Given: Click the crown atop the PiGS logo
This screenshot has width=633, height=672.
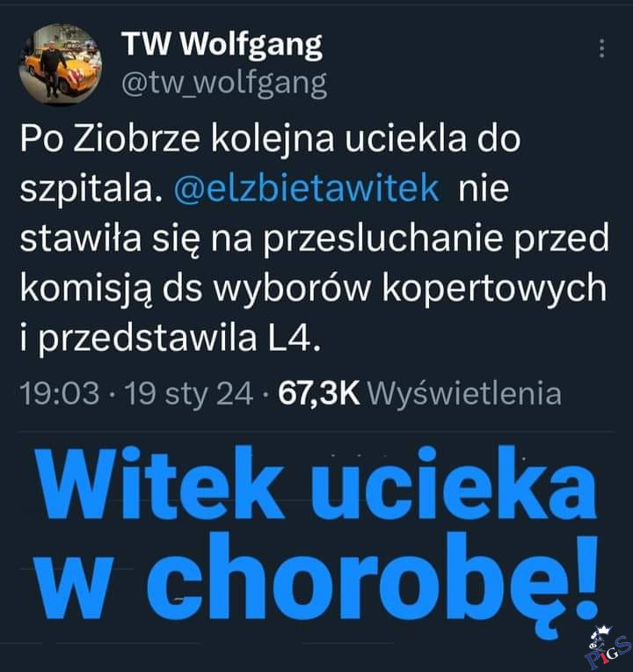Looking at the screenshot, I should coord(604,629).
